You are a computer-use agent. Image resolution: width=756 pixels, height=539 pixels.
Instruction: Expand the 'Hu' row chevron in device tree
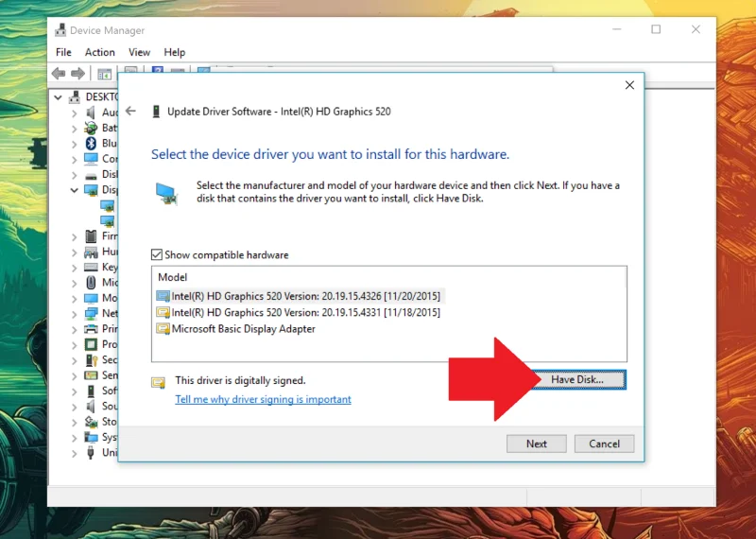[x=74, y=252]
